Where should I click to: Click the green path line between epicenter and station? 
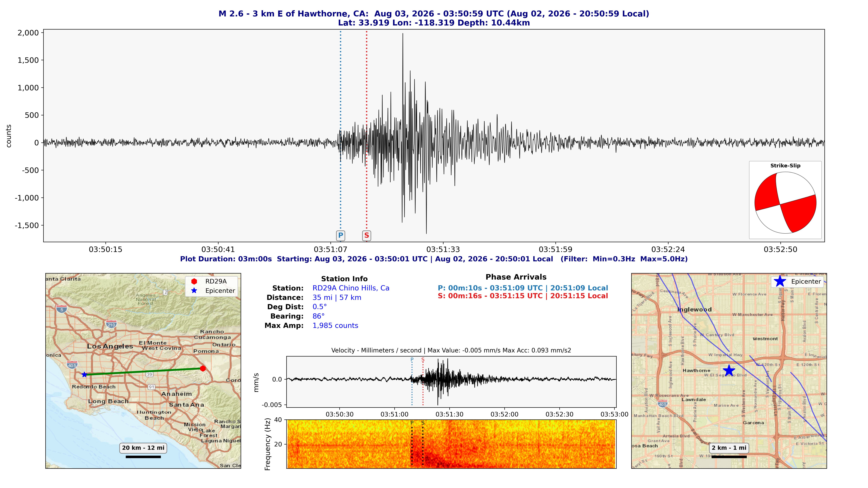[144, 371]
